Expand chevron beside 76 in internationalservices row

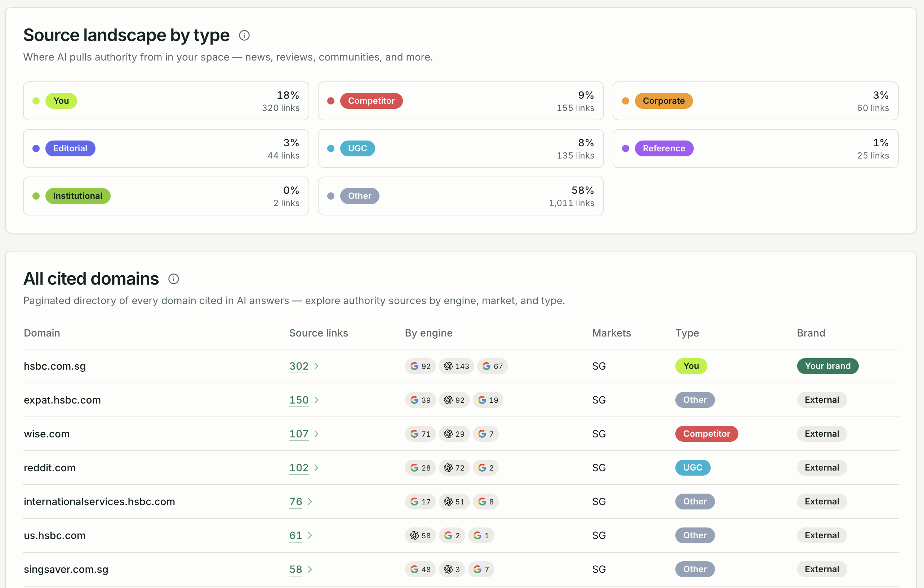pyautogui.click(x=310, y=501)
